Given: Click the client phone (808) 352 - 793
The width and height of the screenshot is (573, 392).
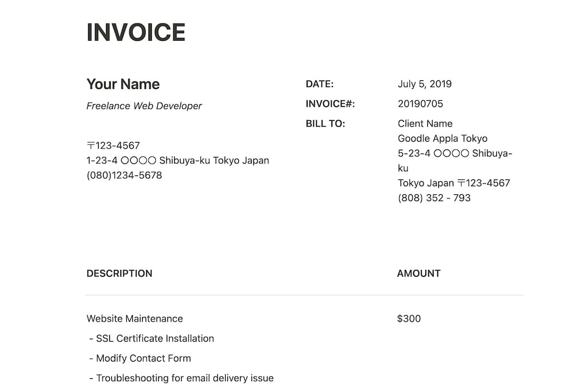Looking at the screenshot, I should (434, 198).
